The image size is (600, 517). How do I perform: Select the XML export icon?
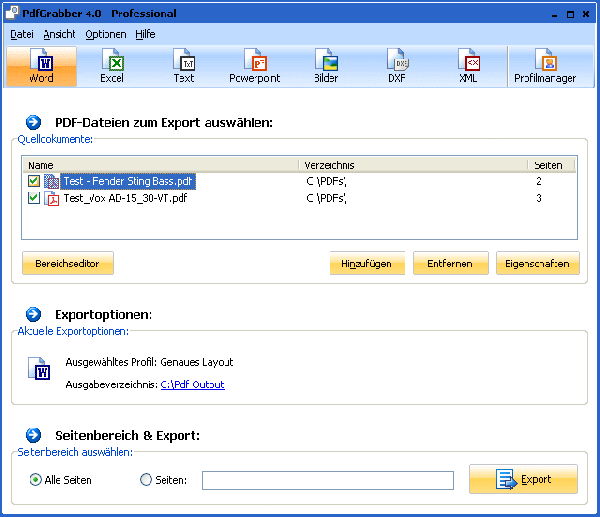coord(468,67)
